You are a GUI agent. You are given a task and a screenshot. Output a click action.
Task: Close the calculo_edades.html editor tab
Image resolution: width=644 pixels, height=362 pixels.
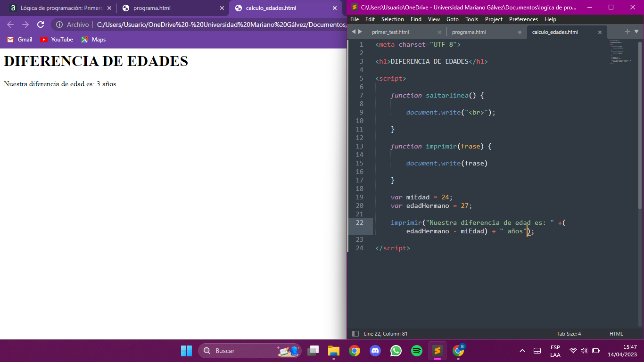coord(600,32)
